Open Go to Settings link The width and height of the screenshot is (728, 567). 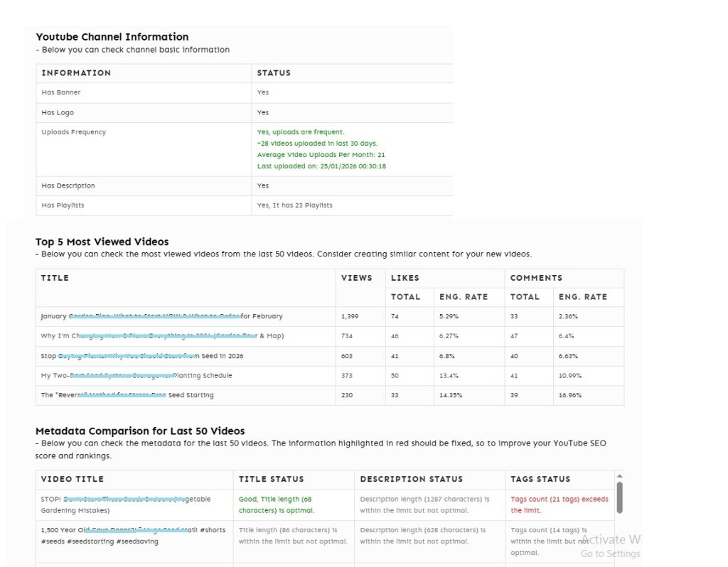(610, 553)
